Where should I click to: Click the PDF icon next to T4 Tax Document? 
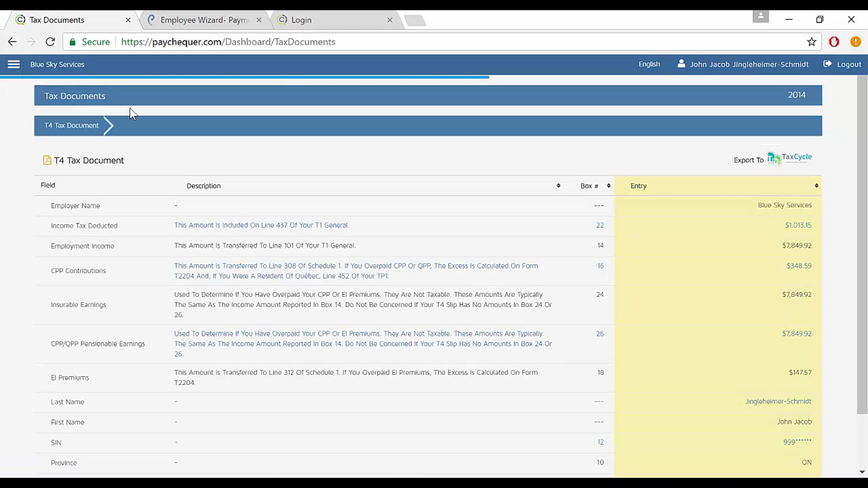(x=47, y=160)
